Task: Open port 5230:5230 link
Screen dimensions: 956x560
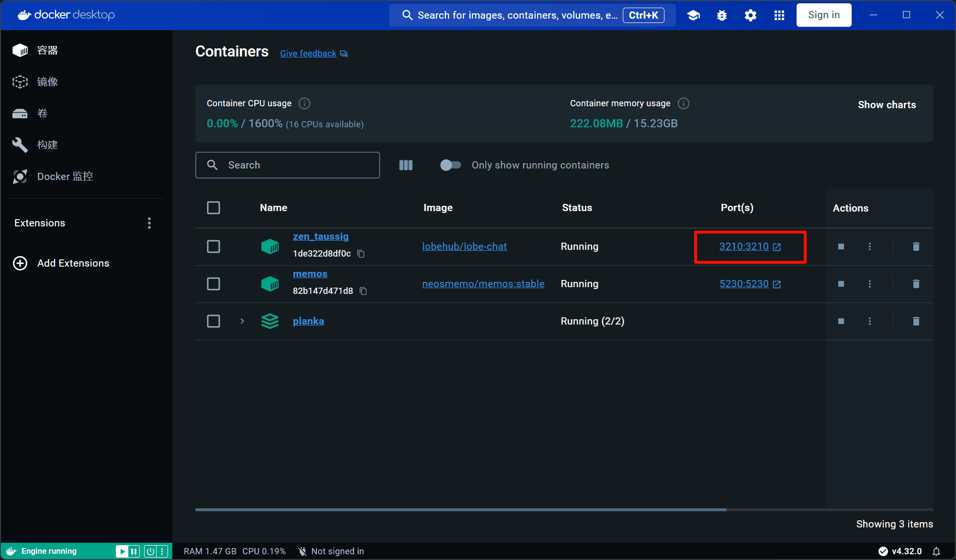Action: point(744,284)
